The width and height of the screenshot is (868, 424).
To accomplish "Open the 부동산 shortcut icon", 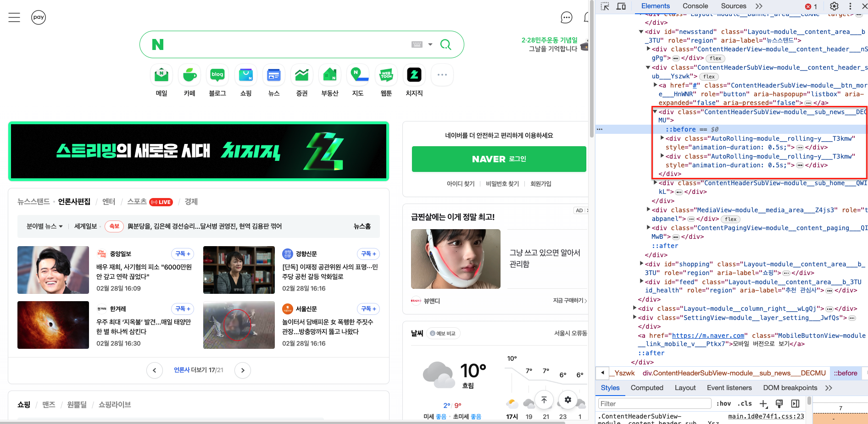I will (330, 75).
